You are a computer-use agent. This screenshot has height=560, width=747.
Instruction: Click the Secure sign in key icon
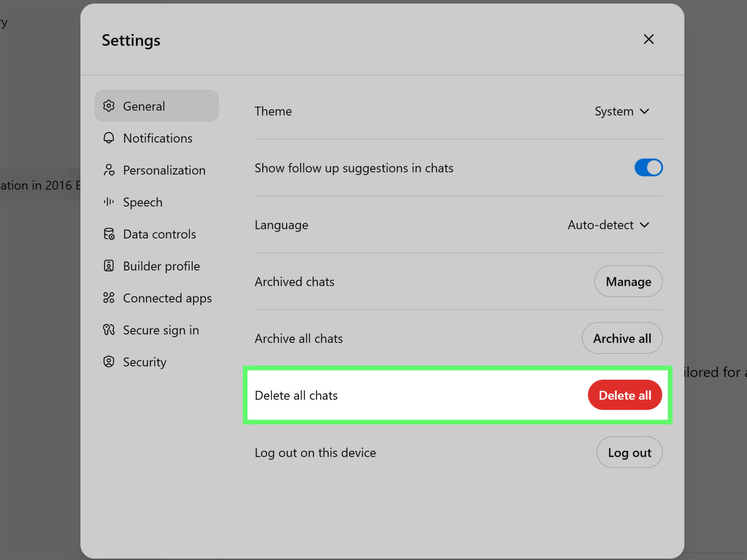click(109, 330)
